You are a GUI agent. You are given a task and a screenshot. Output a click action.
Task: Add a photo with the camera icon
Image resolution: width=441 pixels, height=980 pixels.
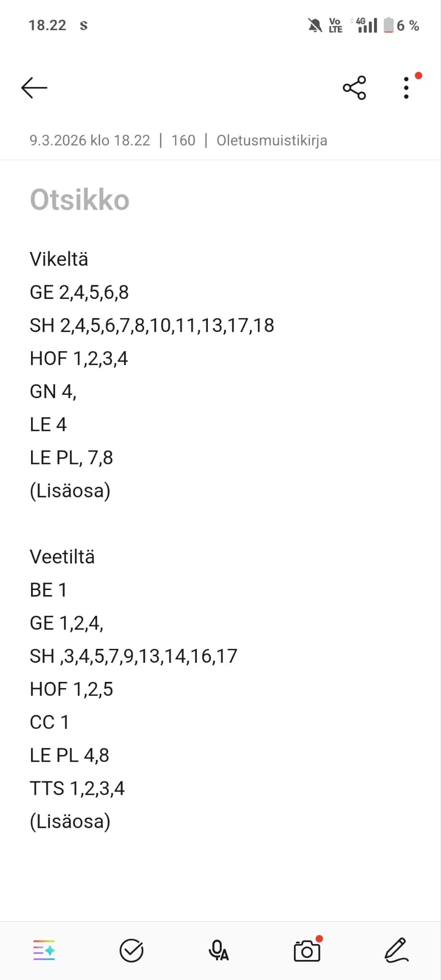(x=307, y=950)
